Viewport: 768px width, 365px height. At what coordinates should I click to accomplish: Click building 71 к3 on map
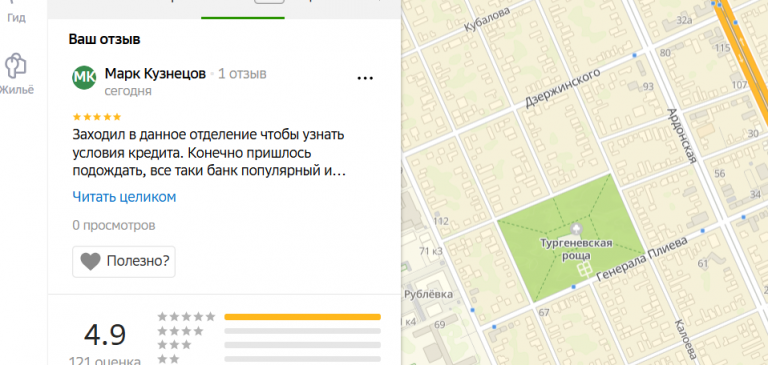tap(431, 251)
